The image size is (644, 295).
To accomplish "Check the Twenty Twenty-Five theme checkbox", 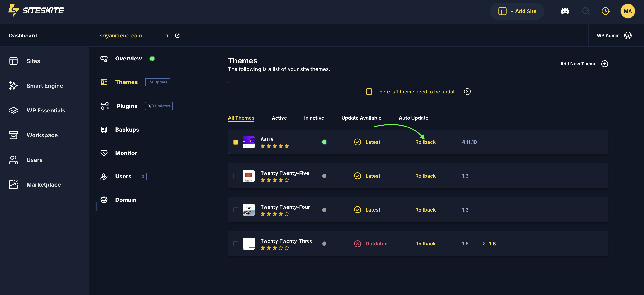I will (236, 176).
